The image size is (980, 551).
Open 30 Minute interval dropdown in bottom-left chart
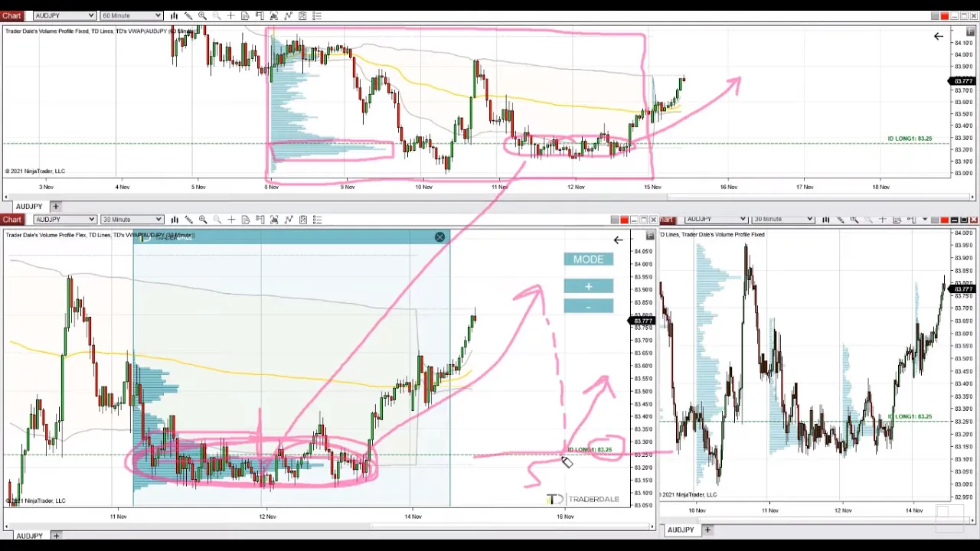point(131,220)
